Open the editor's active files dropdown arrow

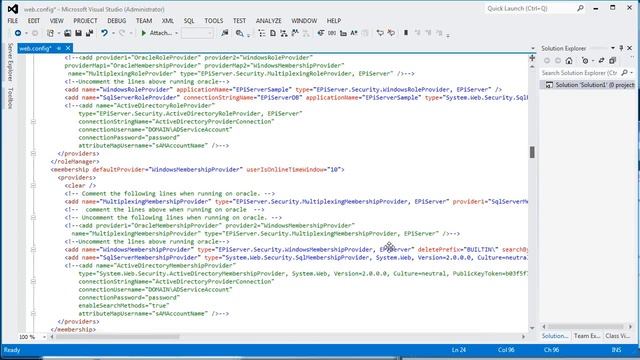click(x=532, y=48)
